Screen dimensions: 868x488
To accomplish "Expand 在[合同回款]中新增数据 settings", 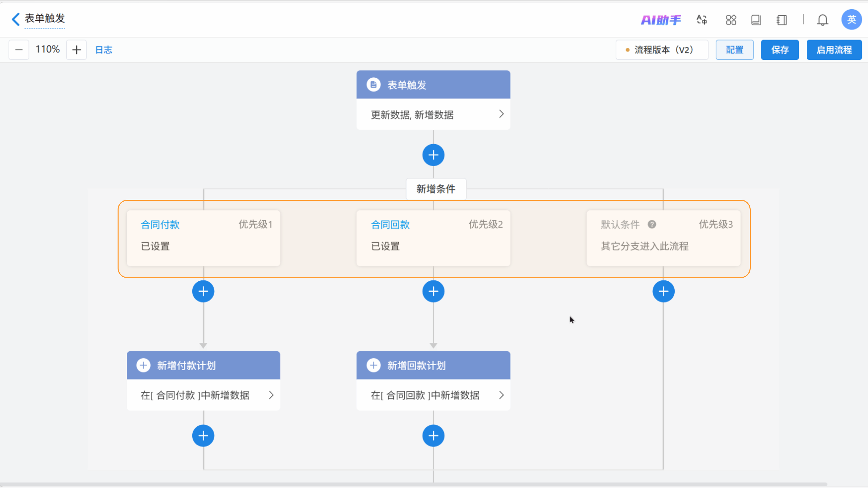I will (501, 395).
